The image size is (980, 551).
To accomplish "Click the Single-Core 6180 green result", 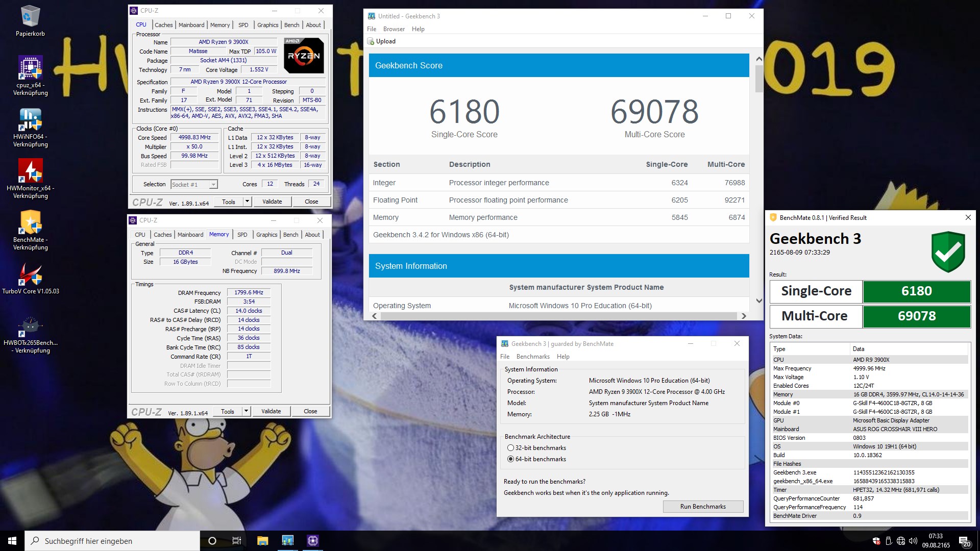I will [x=917, y=291].
